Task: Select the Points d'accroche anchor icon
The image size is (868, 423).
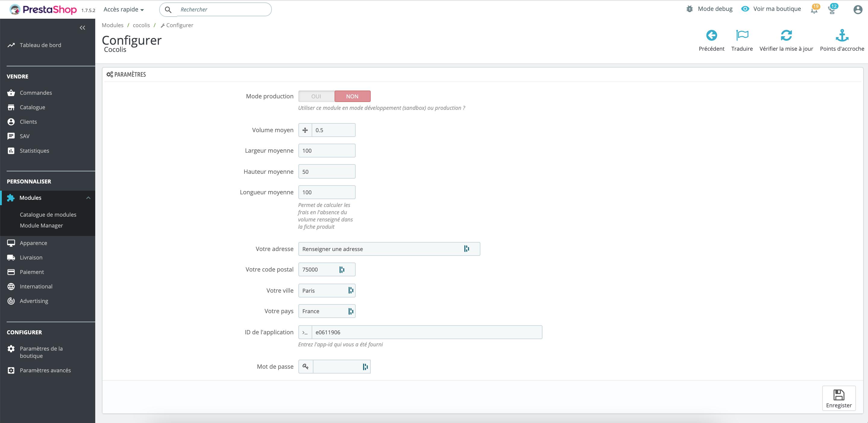Action: tap(842, 35)
